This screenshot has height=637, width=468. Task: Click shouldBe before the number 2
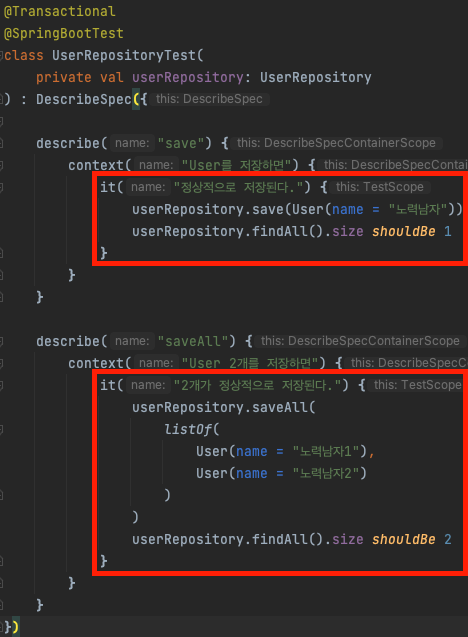(x=404, y=540)
